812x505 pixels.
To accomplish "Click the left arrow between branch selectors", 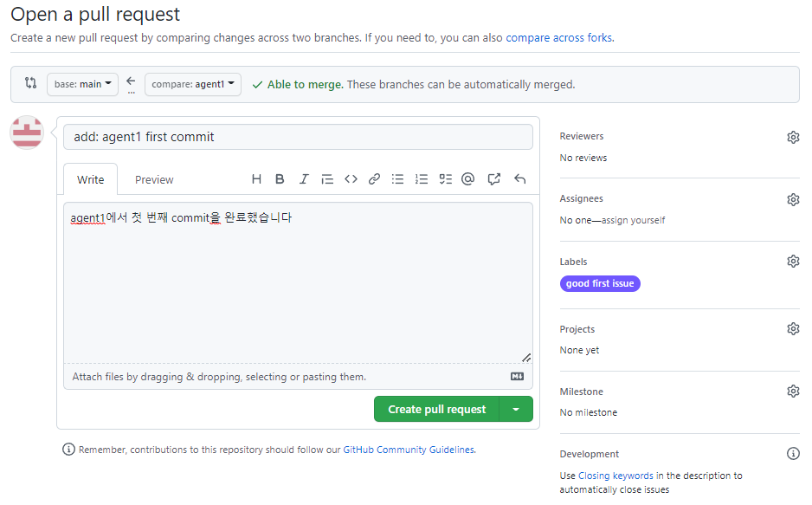I will click(x=131, y=81).
